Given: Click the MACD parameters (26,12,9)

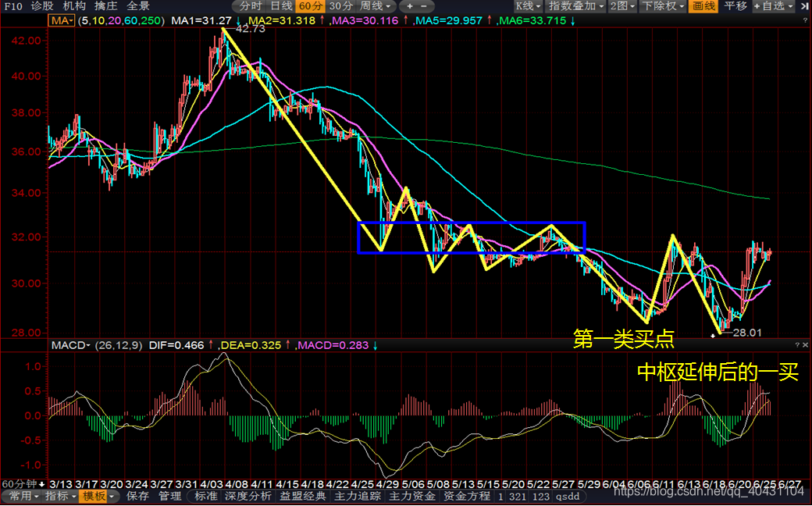Looking at the screenshot, I should [118, 345].
